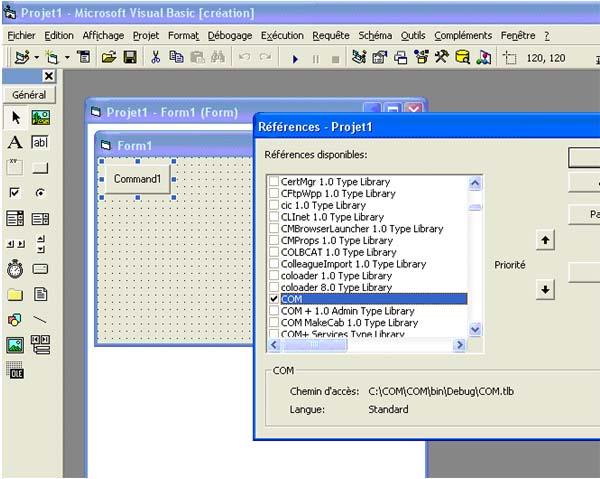
Task: Click the Général toolbox tab
Action: coord(29,94)
